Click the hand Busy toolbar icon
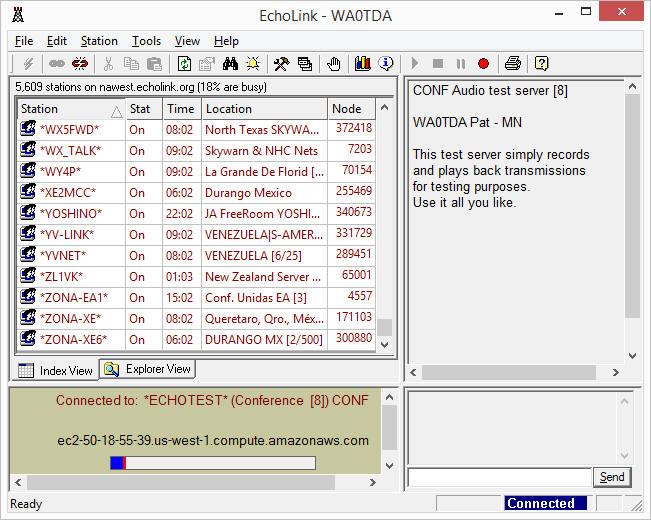Viewport: 651px width, 520px height. pos(333,64)
